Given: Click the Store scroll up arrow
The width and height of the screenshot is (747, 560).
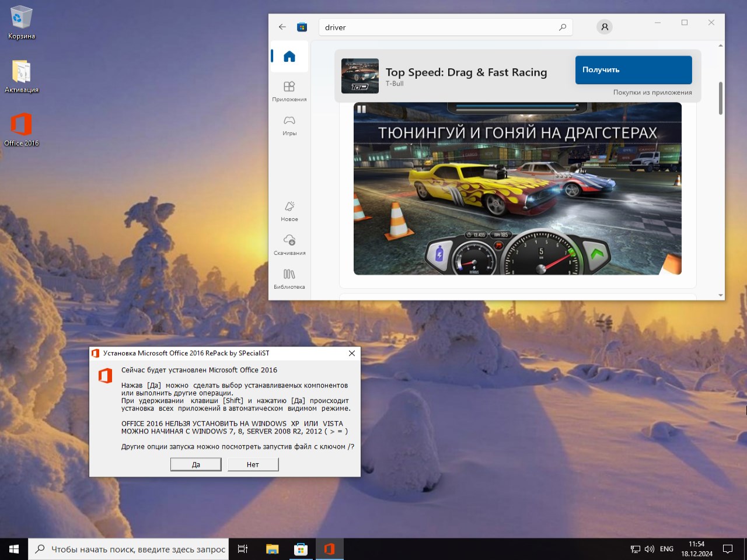Looking at the screenshot, I should (721, 45).
